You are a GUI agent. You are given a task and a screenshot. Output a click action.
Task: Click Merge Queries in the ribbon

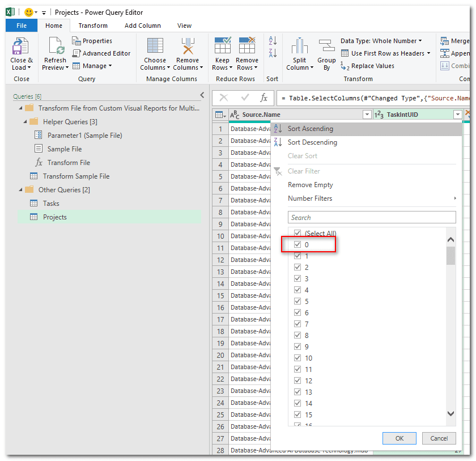454,41
